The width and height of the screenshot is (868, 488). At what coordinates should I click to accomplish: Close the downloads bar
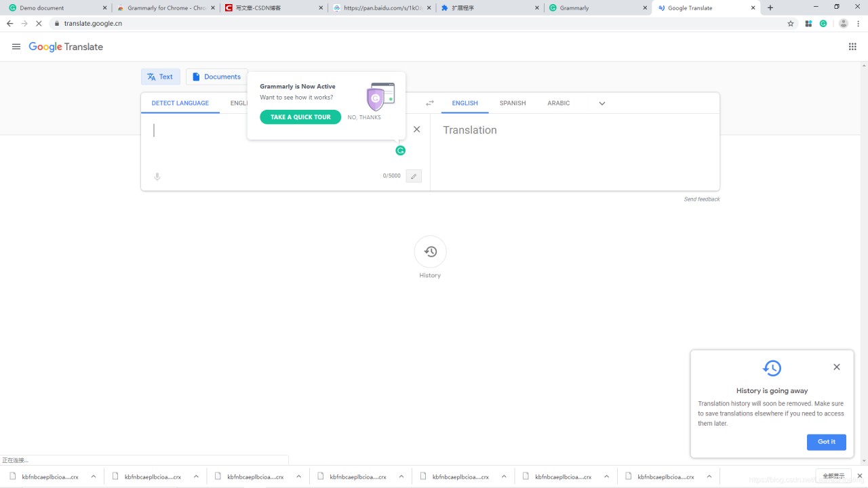point(860,476)
